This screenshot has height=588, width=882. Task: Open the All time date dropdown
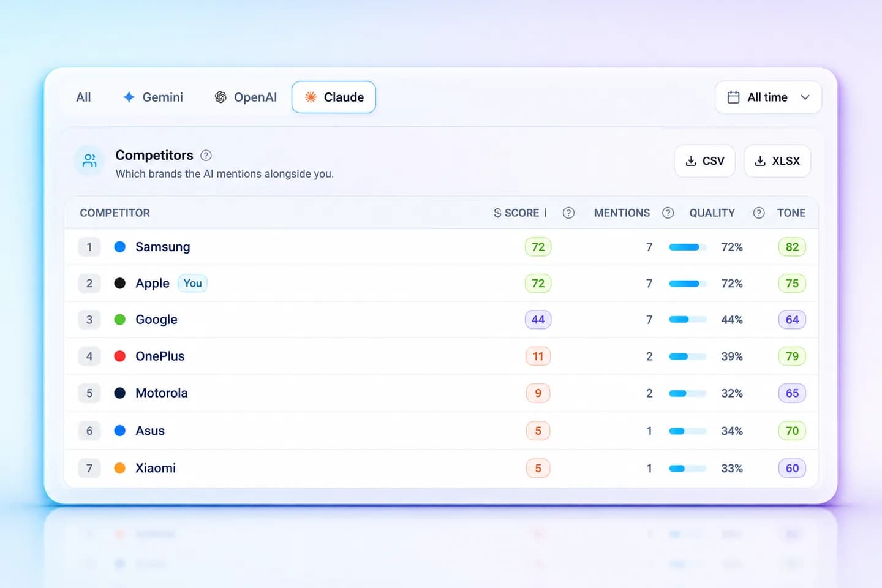pos(768,97)
